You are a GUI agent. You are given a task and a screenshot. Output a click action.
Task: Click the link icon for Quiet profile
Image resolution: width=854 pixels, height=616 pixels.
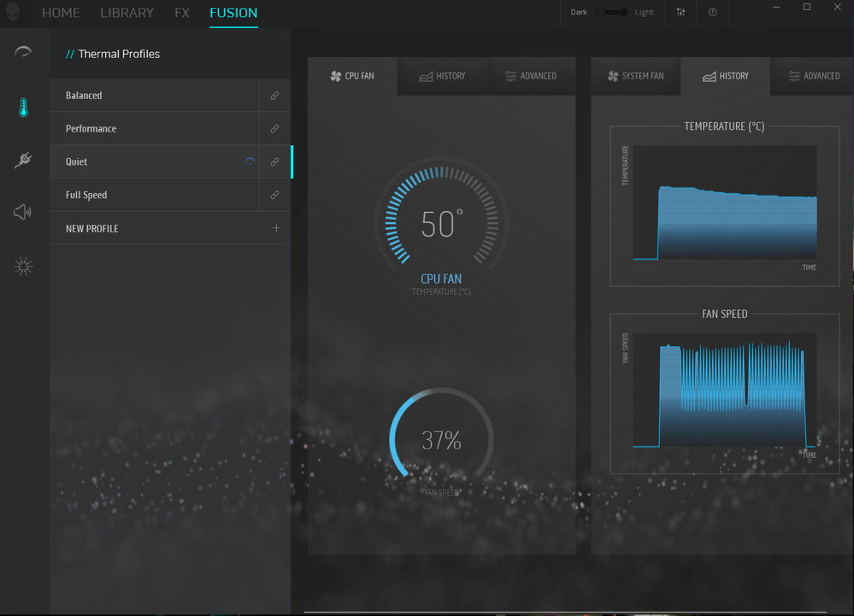click(x=274, y=161)
